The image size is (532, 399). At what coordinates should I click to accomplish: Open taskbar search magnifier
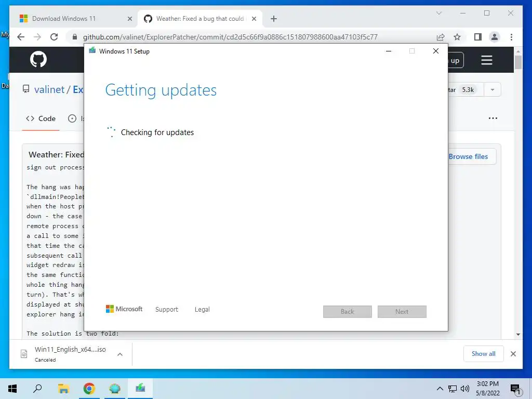pos(37,389)
